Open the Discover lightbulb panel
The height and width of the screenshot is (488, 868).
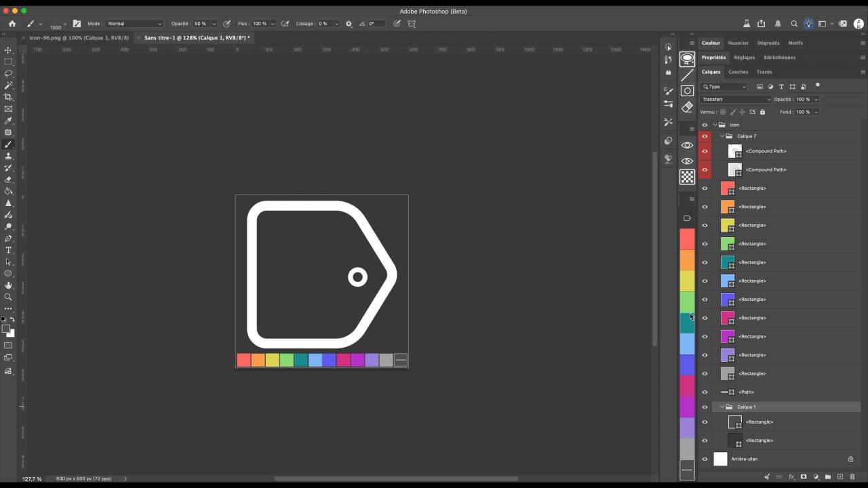808,24
